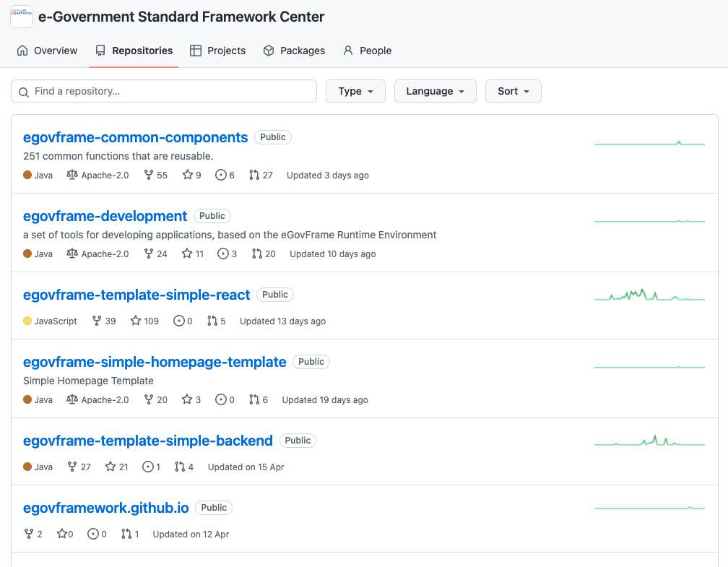Screen dimensions: 728x567
Task: Click pull request icon with 20 in egovframe-development
Action: pyautogui.click(x=257, y=254)
